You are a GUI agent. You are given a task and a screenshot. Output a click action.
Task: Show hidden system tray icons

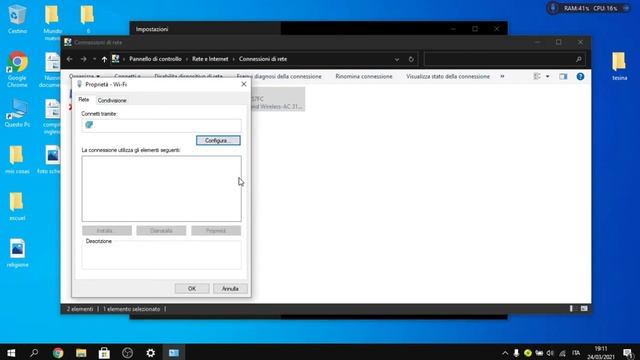505,353
